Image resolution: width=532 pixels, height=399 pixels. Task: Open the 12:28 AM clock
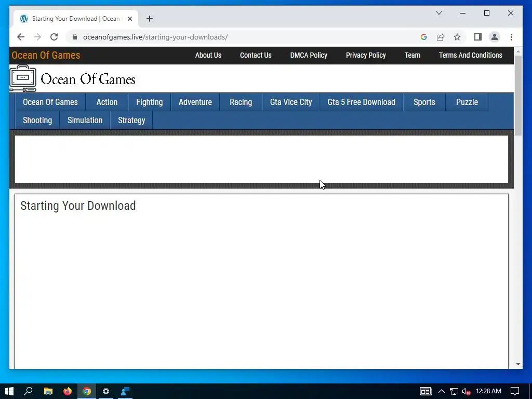pos(488,391)
